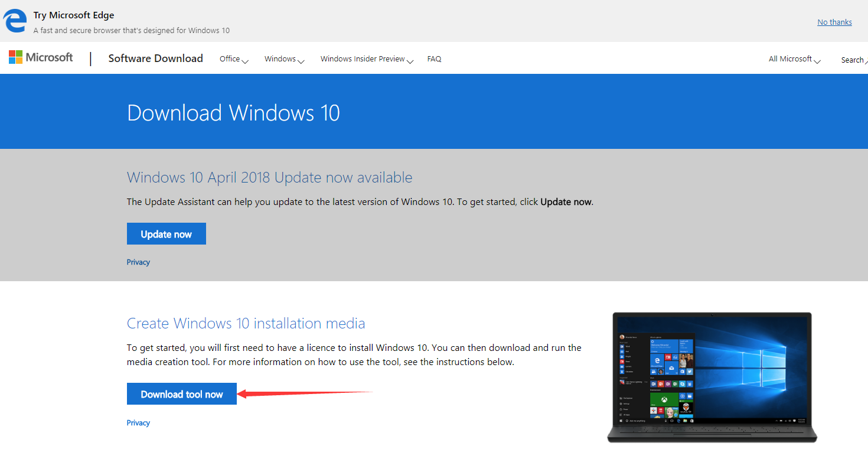Click 'Windows 10 April 2018 Update now available' heading
This screenshot has width=868, height=472.
(x=269, y=177)
